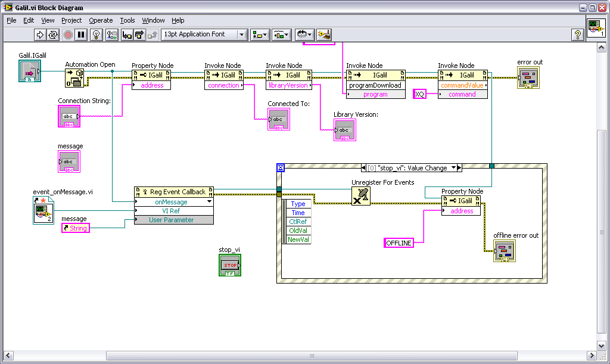This screenshot has width=610, height=364.
Task: Click the OldVal event data node
Action: pyautogui.click(x=298, y=231)
